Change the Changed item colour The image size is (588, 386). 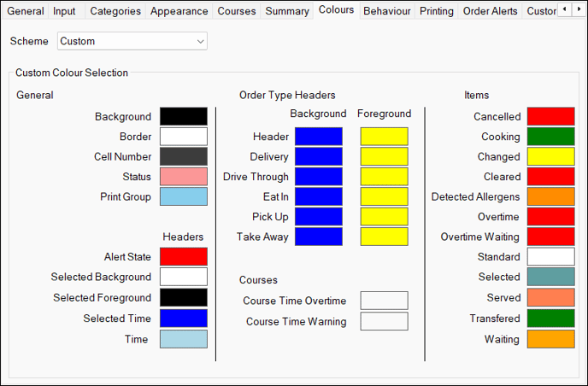click(x=551, y=156)
